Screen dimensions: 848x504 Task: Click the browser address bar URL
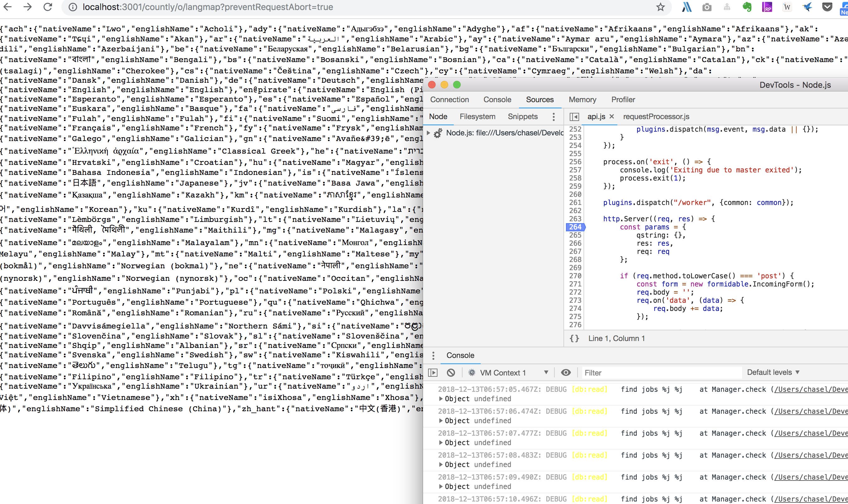point(208,7)
